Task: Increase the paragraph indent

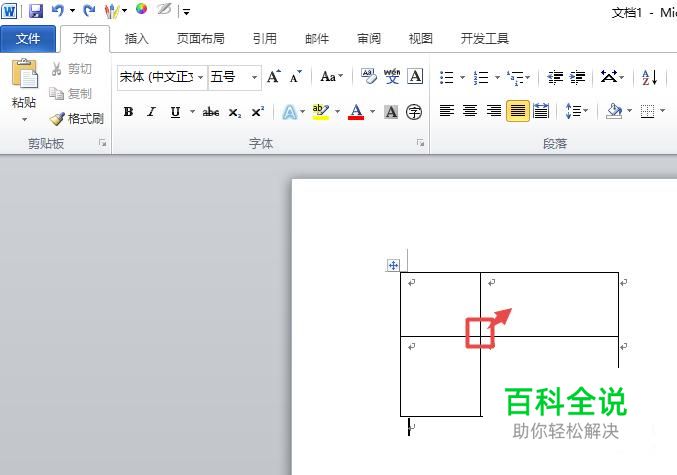Action: 578,77
